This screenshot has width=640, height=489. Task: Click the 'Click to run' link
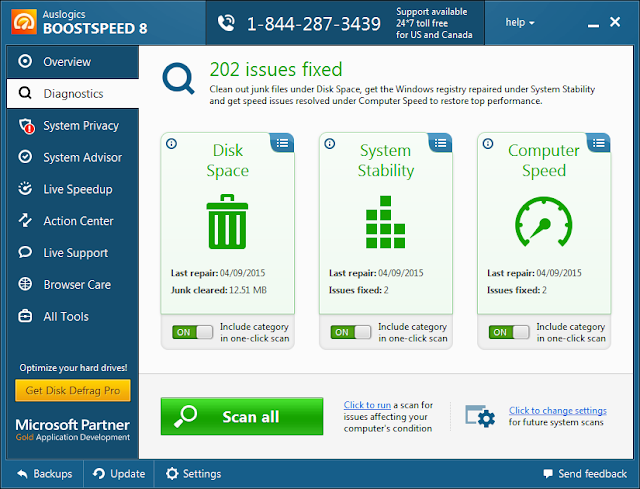(367, 405)
